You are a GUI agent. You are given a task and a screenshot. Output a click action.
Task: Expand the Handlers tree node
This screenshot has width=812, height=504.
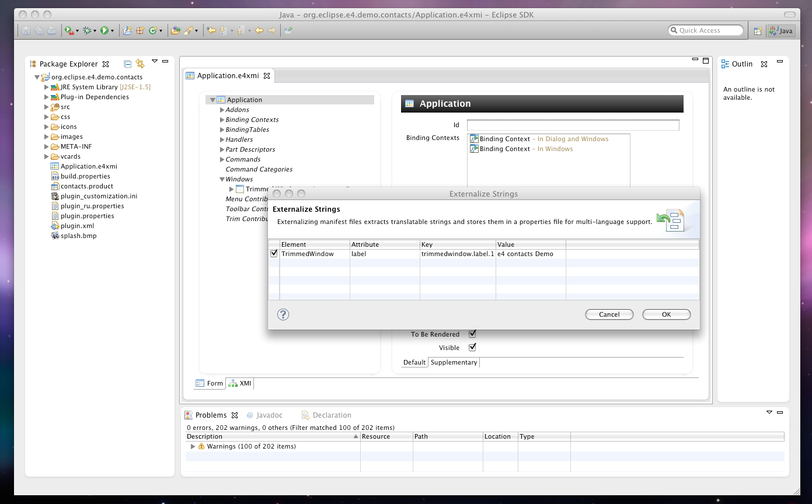222,139
